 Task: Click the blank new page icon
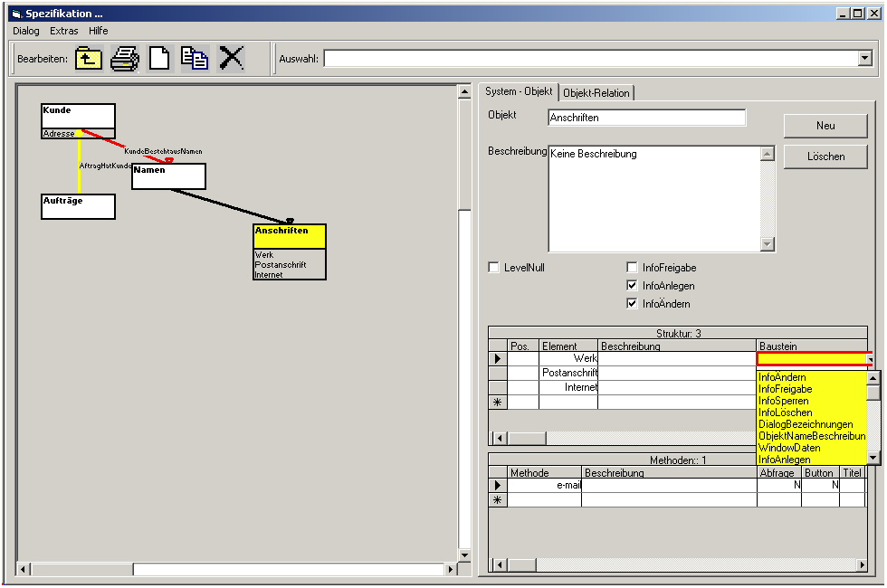tap(159, 59)
